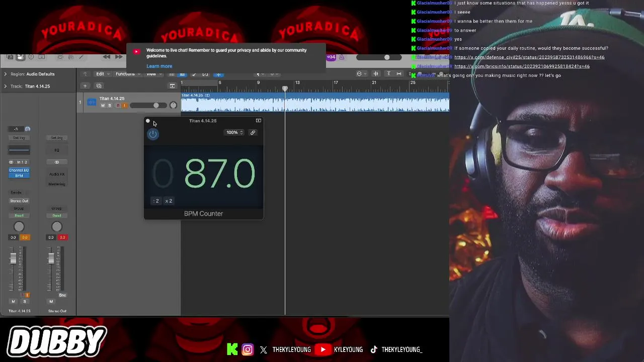Click the purple count-in 1234 button

tap(332, 57)
